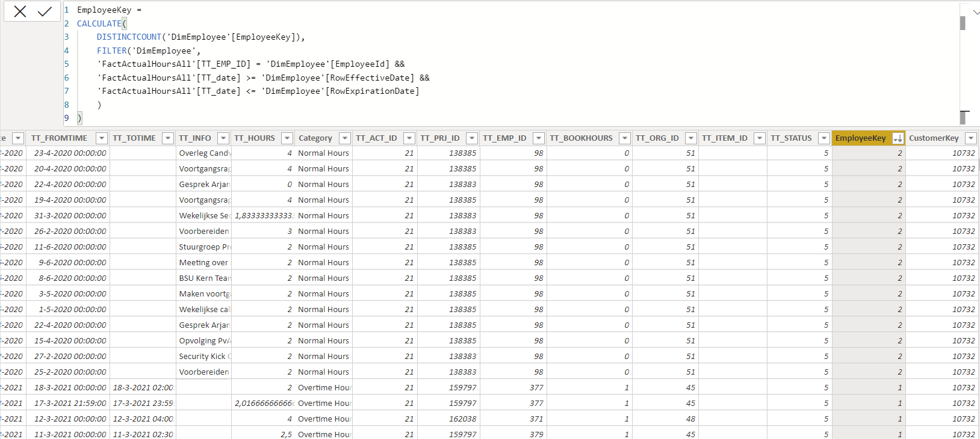
Task: Place cursor on CALCULATE in the formula
Action: 99,23
